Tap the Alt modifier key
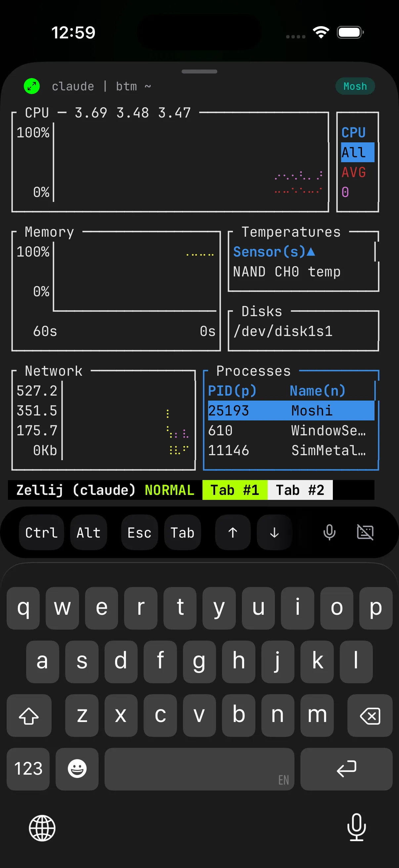This screenshot has height=868, width=399. tap(89, 532)
